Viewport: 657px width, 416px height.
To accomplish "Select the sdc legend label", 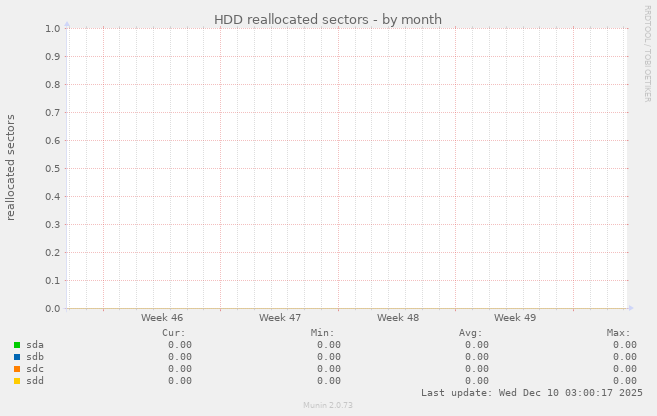I will [35, 369].
